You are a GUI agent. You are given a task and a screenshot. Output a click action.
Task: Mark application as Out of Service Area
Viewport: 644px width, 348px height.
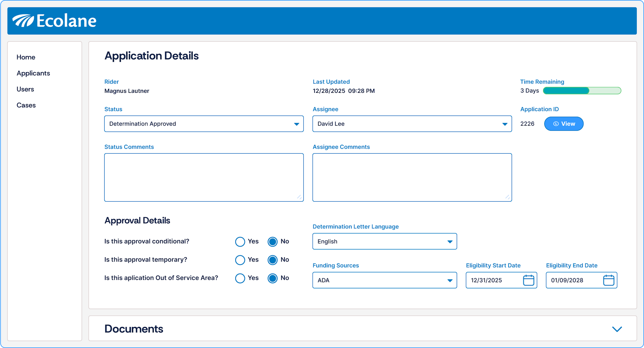240,278
